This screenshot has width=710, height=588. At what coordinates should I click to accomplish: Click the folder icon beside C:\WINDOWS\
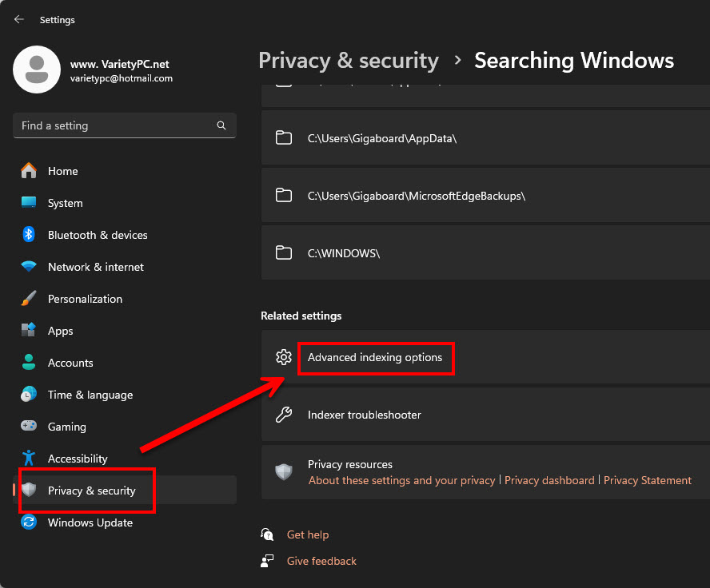(284, 252)
